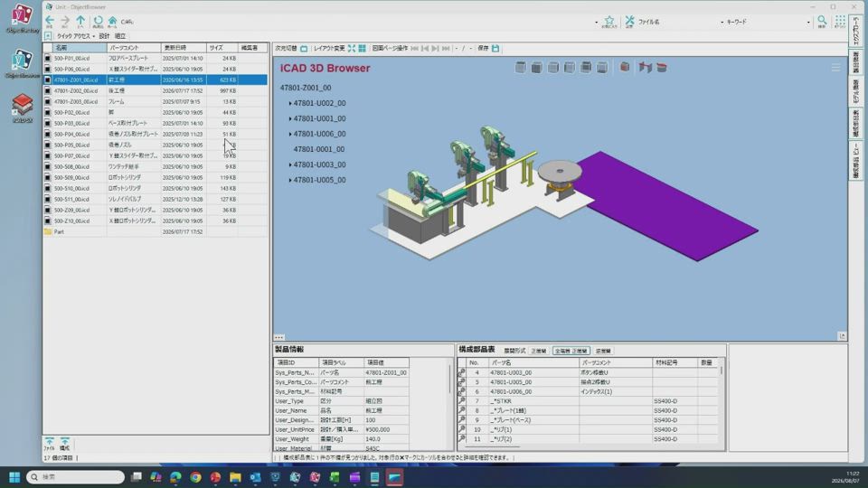
Task: Select the second view cube icon
Action: coord(536,68)
